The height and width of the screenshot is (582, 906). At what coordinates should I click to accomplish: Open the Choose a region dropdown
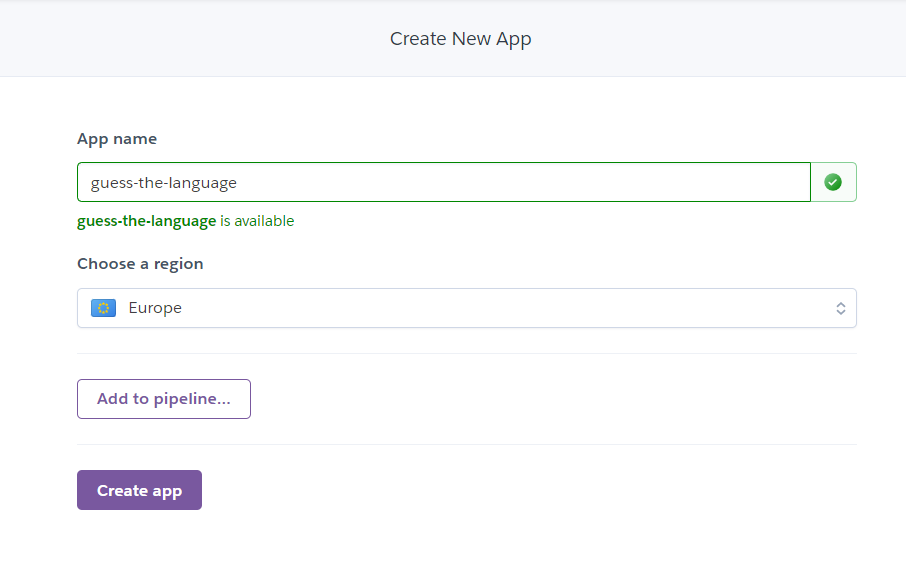pos(467,308)
